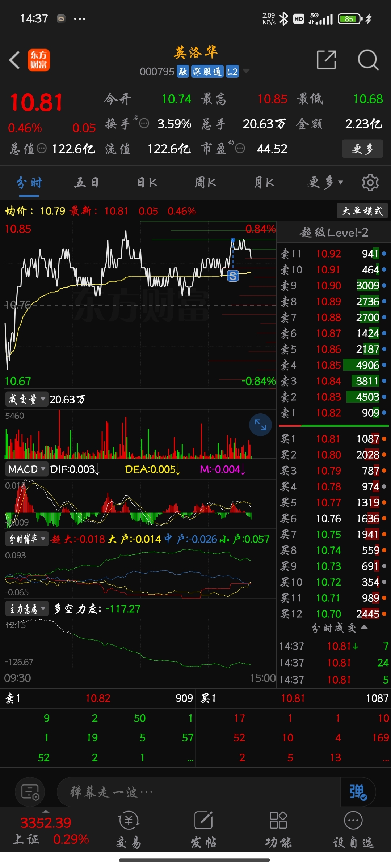Image resolution: width=391 pixels, height=868 pixels.
Task: Open the 主力意愿 indicator dropdown
Action: point(26,609)
